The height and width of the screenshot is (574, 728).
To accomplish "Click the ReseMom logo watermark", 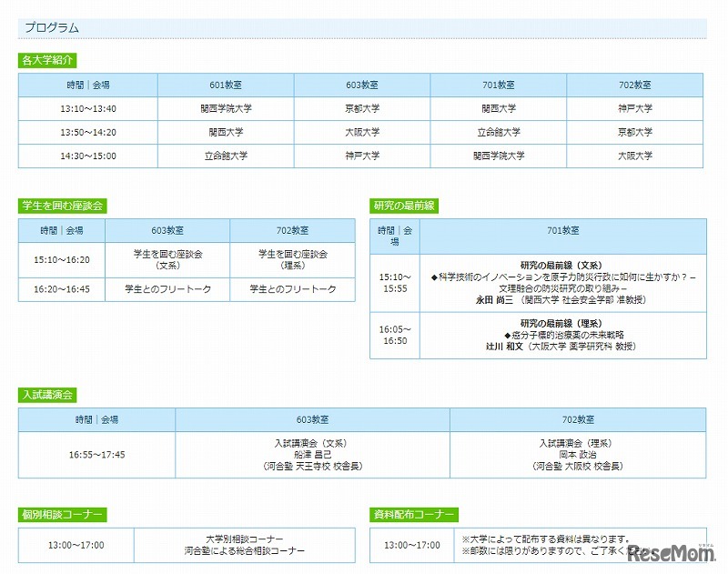I will pos(668,552).
